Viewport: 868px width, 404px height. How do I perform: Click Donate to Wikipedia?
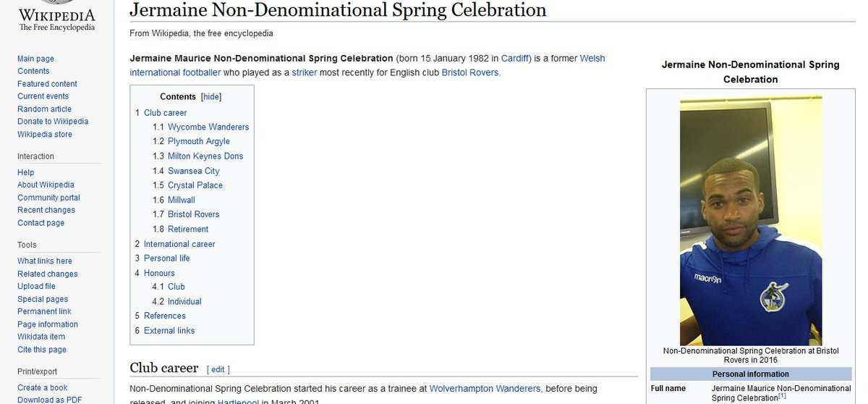pos(53,122)
